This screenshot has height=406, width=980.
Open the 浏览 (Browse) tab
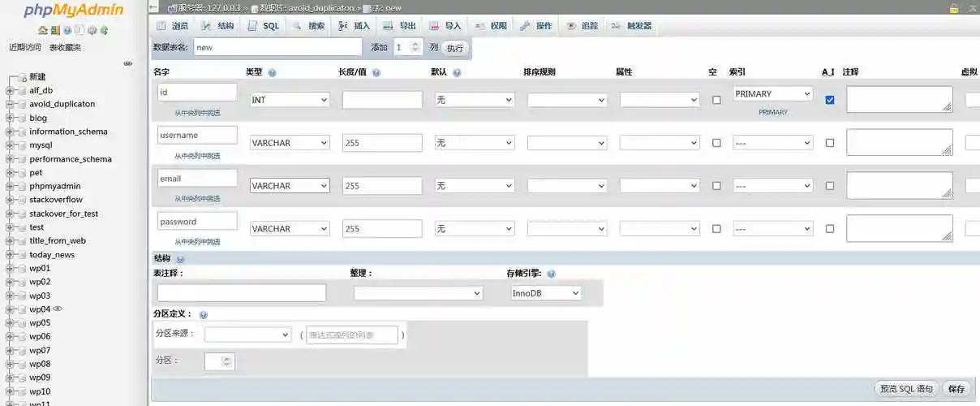point(173,26)
